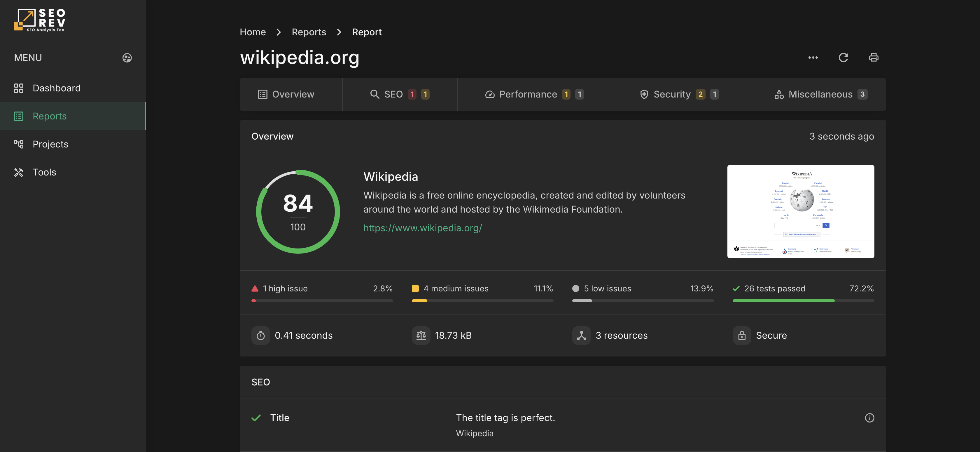Click the Dashboard grid icon
The image size is (980, 452).
click(x=19, y=88)
